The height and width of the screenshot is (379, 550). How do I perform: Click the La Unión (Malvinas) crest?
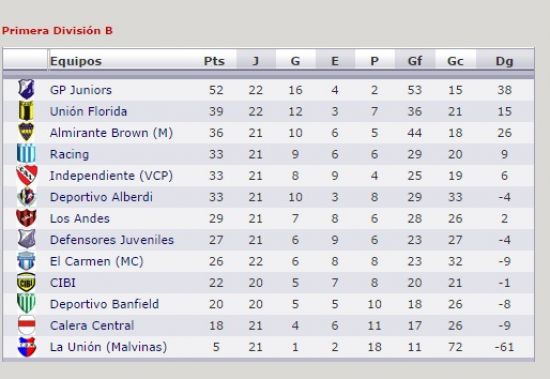pos(27,347)
